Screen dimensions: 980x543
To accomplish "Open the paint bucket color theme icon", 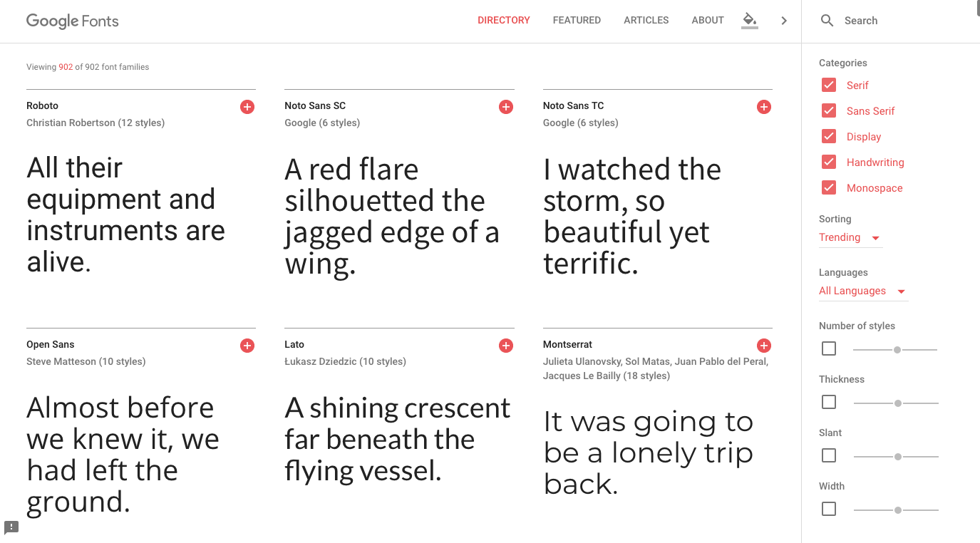I will click(749, 20).
